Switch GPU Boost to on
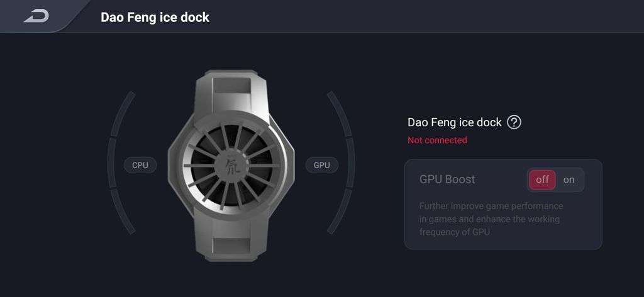This screenshot has width=644, height=297. 569,180
